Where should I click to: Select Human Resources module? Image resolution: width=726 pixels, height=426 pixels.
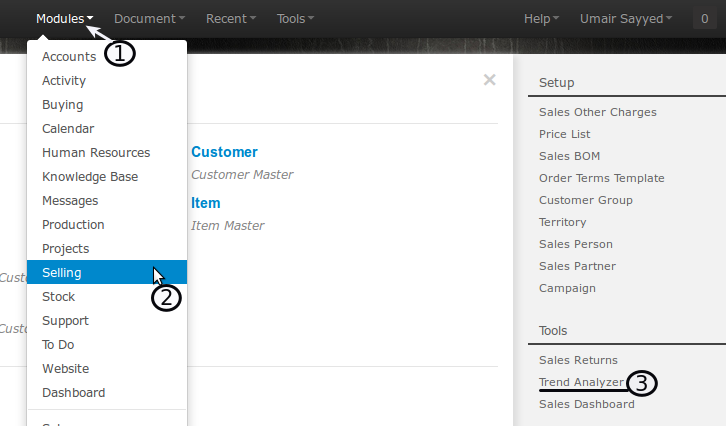[x=96, y=153]
